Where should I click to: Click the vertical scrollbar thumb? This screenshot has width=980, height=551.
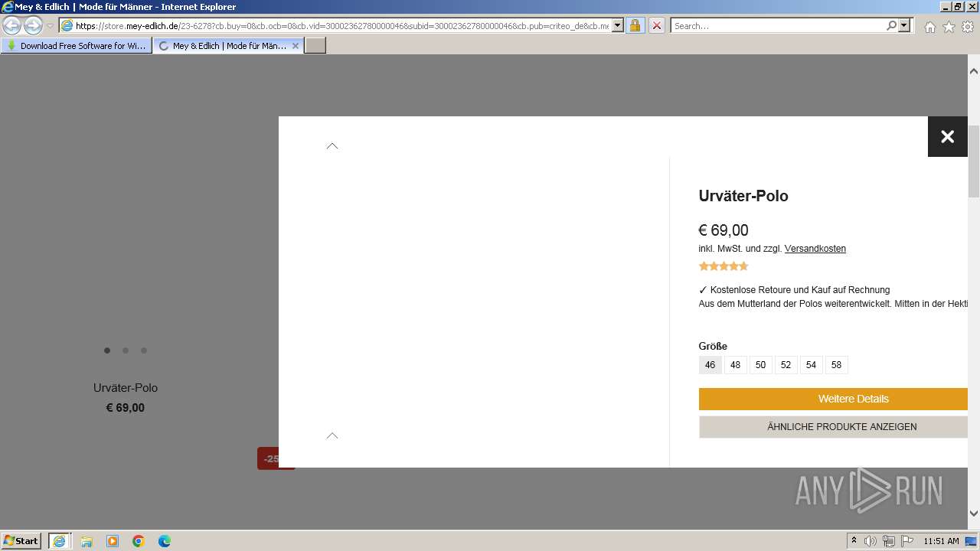tap(974, 161)
